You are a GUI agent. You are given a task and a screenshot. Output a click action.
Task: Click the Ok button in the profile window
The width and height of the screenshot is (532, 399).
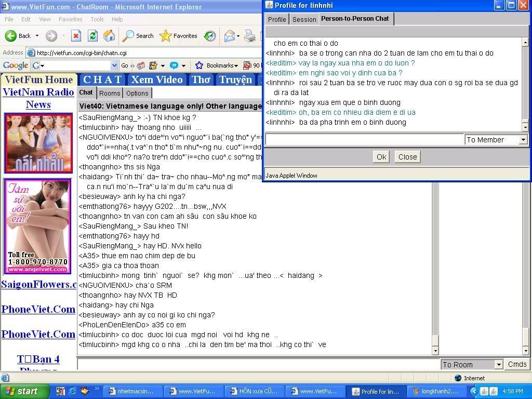pyautogui.click(x=381, y=157)
